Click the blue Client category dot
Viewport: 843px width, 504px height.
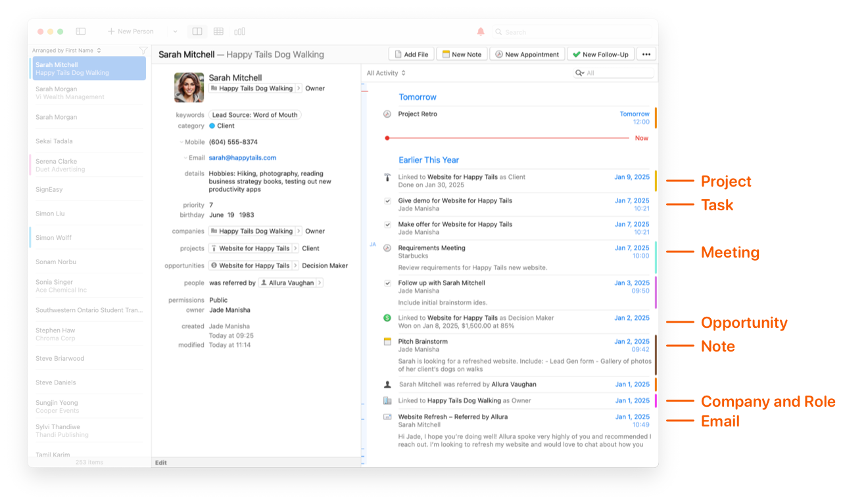tap(212, 126)
